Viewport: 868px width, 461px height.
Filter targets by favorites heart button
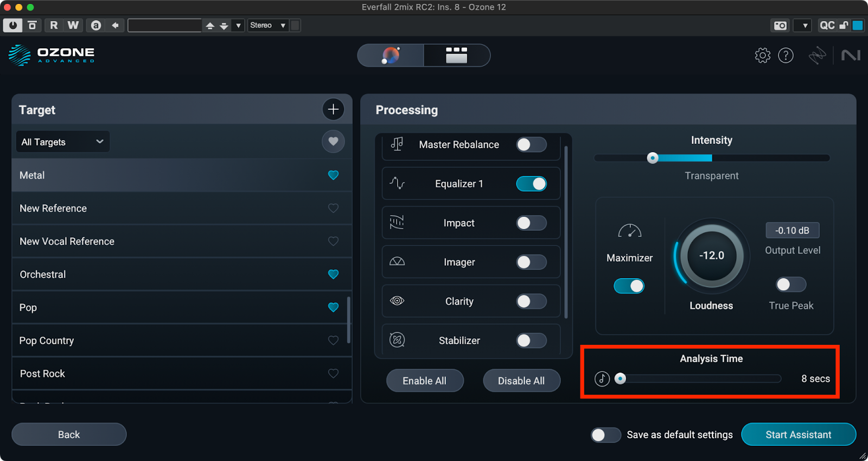click(333, 142)
